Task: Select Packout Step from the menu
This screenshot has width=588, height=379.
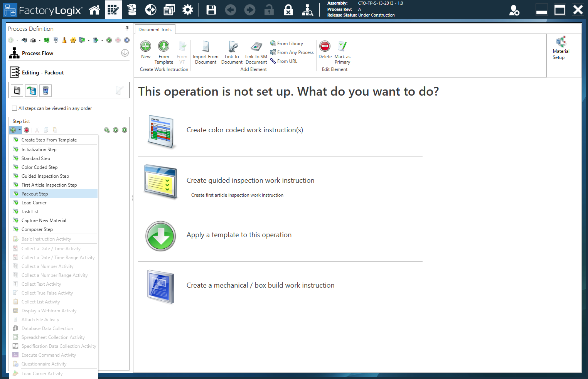Action: 35,194
